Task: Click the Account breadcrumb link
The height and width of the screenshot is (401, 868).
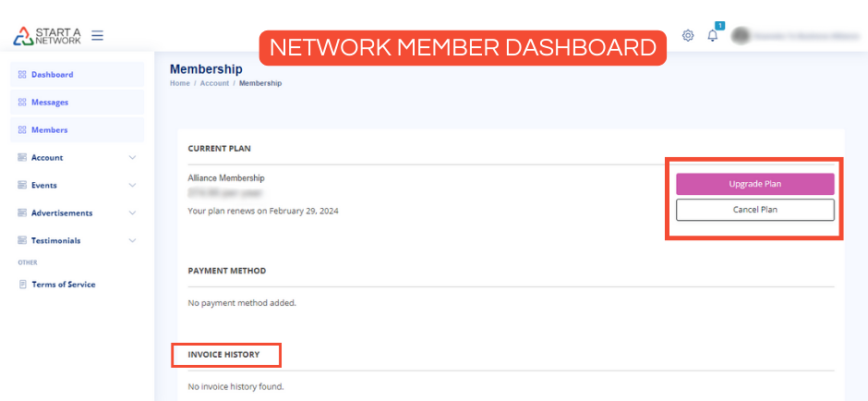Action: pos(214,83)
